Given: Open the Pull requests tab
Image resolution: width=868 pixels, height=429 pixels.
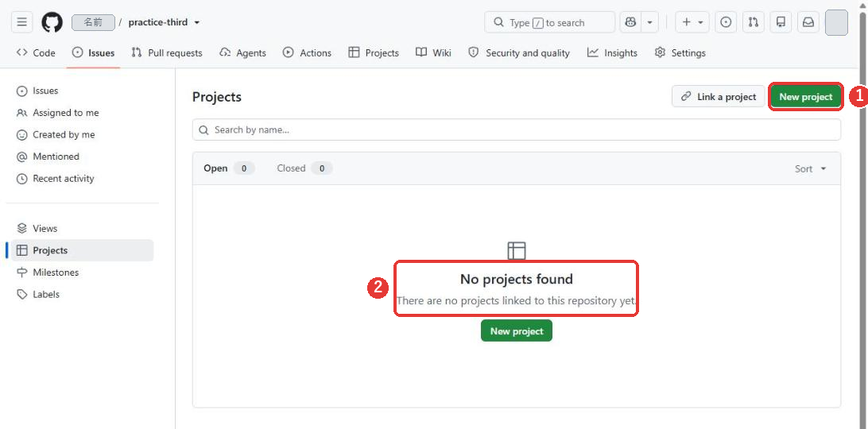Looking at the screenshot, I should [167, 53].
